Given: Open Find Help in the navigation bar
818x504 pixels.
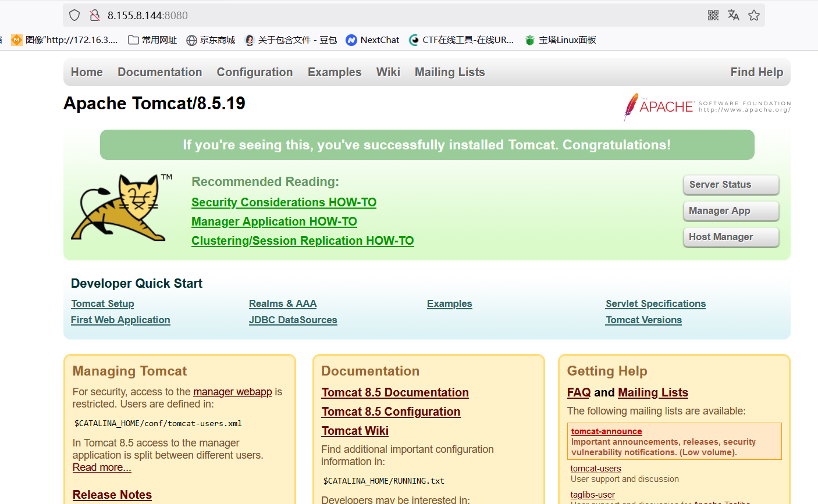Looking at the screenshot, I should click(x=757, y=72).
